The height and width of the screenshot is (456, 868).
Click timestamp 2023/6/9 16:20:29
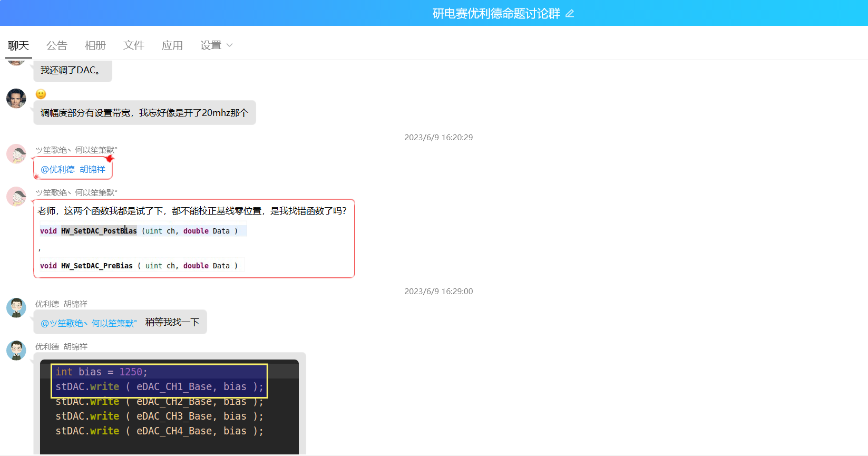tap(438, 138)
